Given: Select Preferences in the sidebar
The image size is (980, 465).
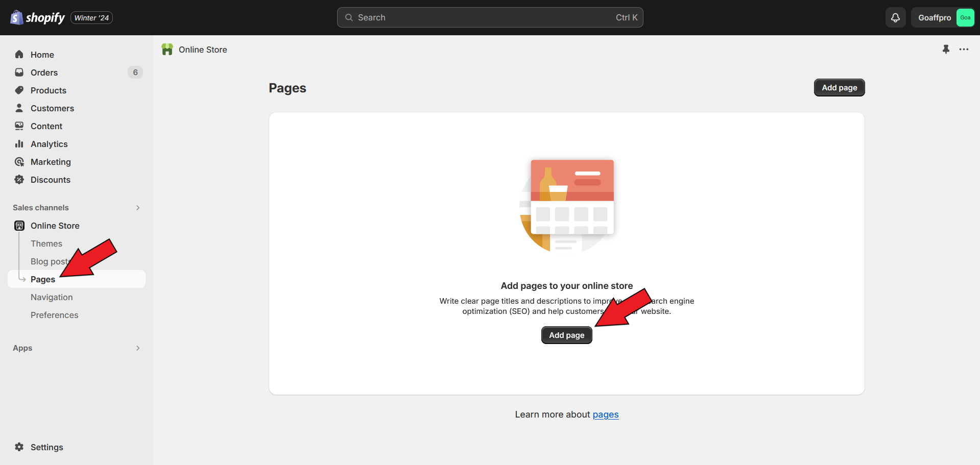Looking at the screenshot, I should (55, 315).
